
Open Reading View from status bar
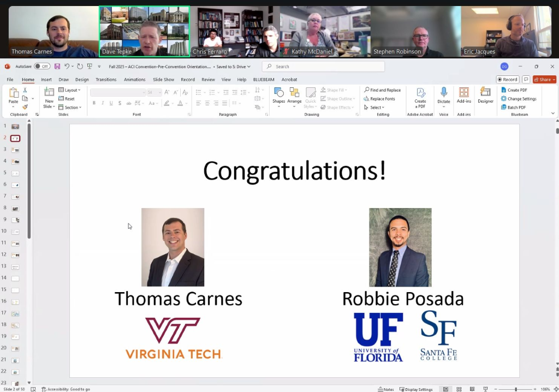point(472,389)
